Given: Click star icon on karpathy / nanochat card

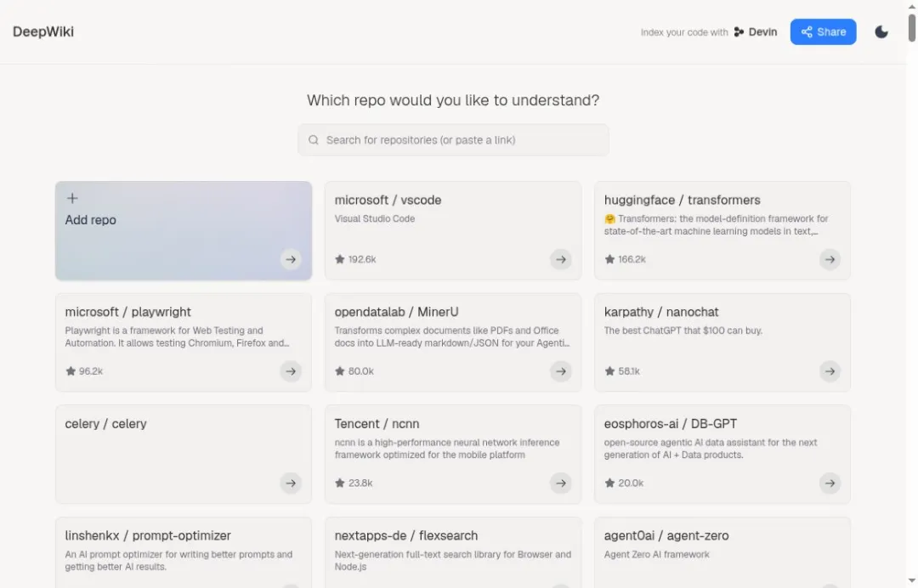Looking at the screenshot, I should [x=609, y=371].
